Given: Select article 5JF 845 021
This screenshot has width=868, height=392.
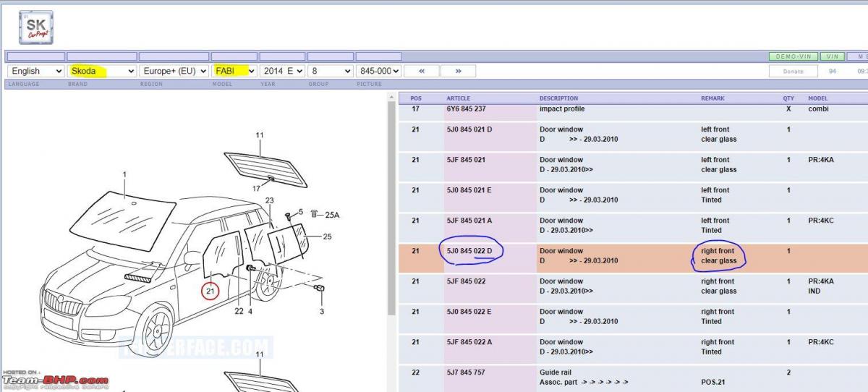Looking at the screenshot, I should tap(466, 160).
